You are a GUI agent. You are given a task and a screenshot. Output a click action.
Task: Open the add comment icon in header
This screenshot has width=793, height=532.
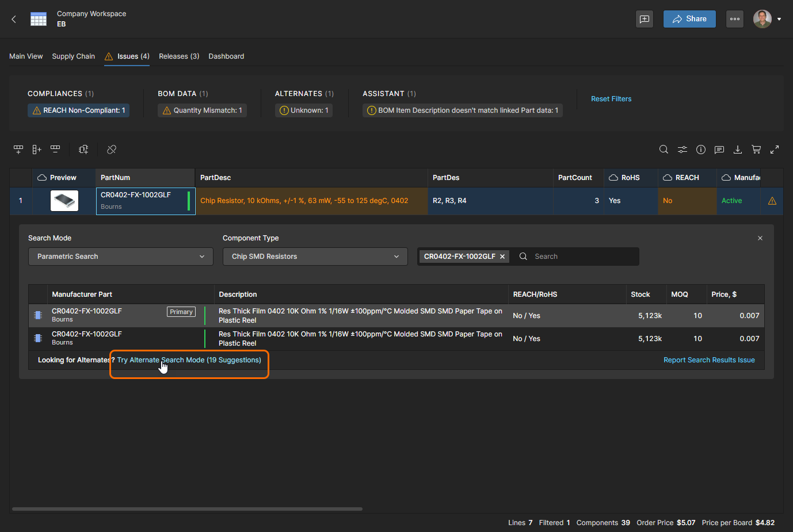pos(645,19)
